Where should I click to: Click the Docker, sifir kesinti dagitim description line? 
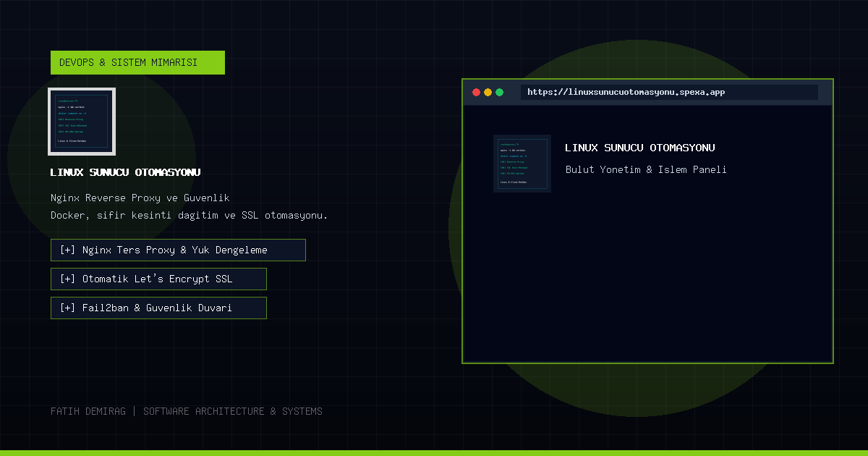coord(190,216)
